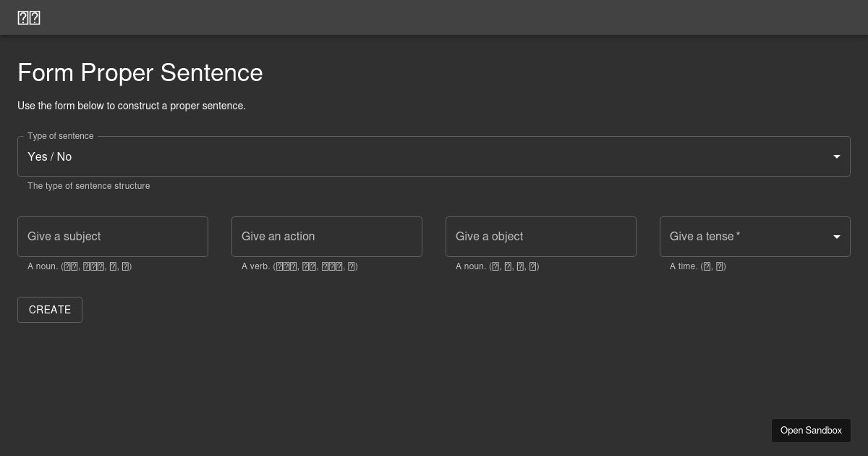Click the sentence structure helper text
868x456 pixels.
[x=88, y=186]
